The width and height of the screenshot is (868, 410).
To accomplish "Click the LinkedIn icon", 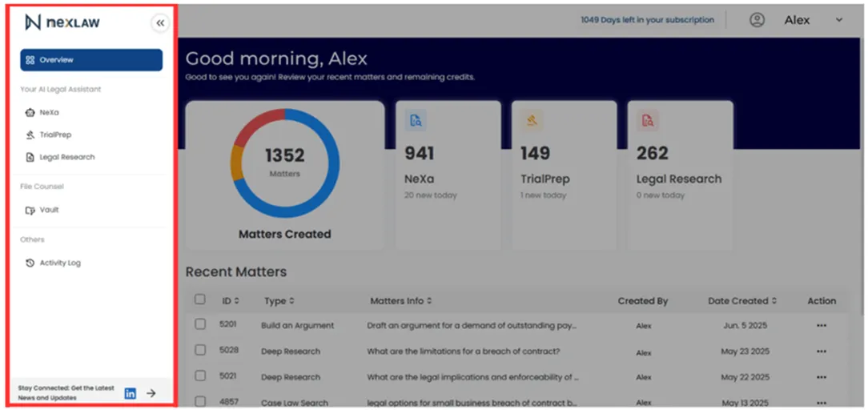I will click(130, 393).
